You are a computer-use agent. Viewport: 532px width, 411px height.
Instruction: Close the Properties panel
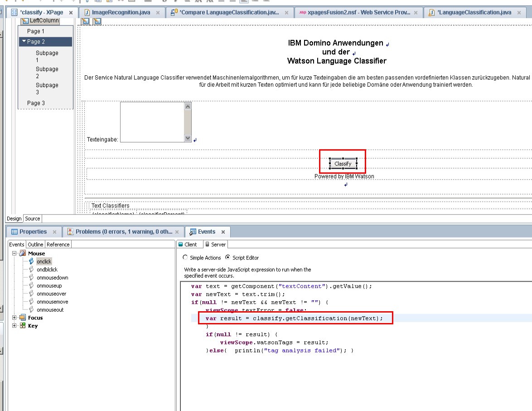pos(55,232)
